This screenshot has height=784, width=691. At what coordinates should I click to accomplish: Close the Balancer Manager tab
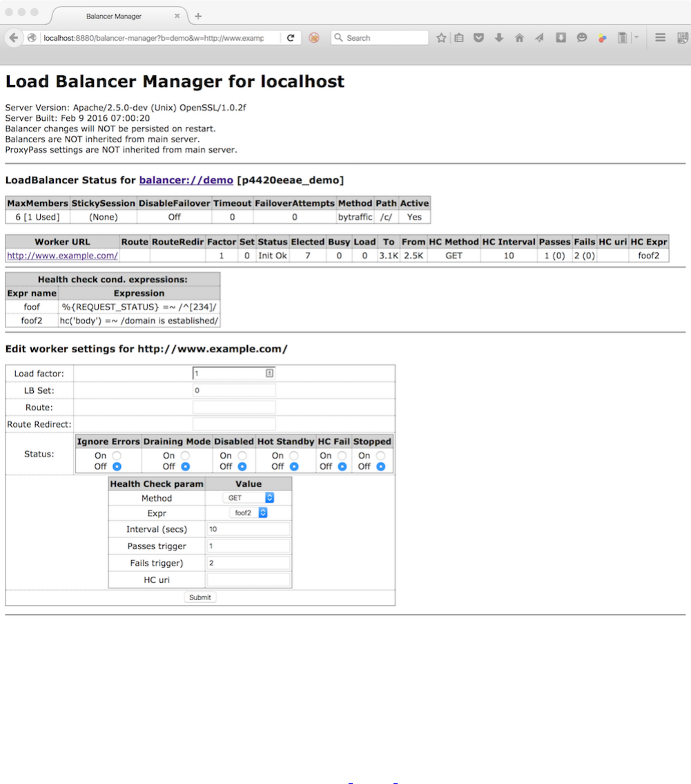pyautogui.click(x=177, y=16)
